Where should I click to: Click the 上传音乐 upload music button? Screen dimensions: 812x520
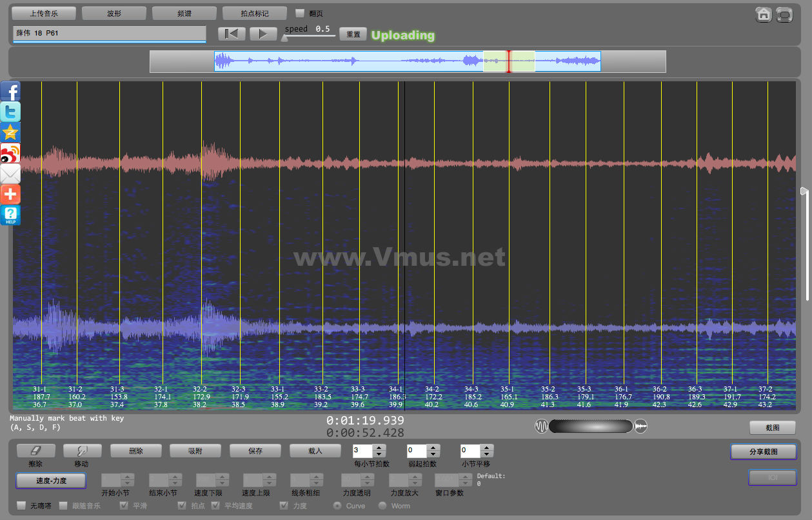click(x=44, y=13)
